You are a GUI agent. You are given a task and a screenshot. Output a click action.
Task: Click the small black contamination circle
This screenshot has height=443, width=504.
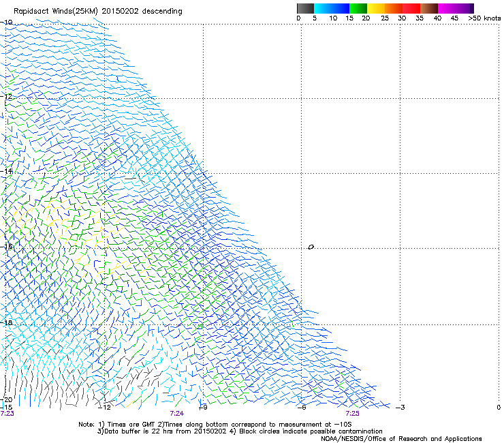click(x=311, y=247)
